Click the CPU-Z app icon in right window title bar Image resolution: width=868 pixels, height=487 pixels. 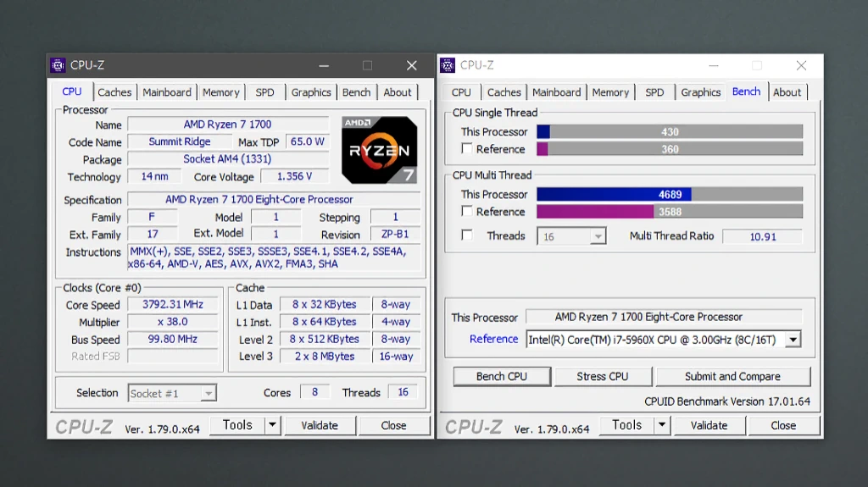(448, 65)
